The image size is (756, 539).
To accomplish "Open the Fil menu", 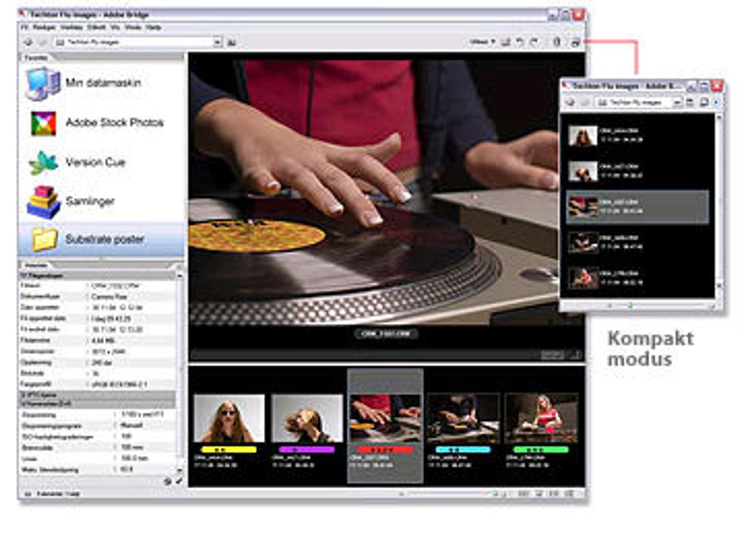I will (x=25, y=27).
